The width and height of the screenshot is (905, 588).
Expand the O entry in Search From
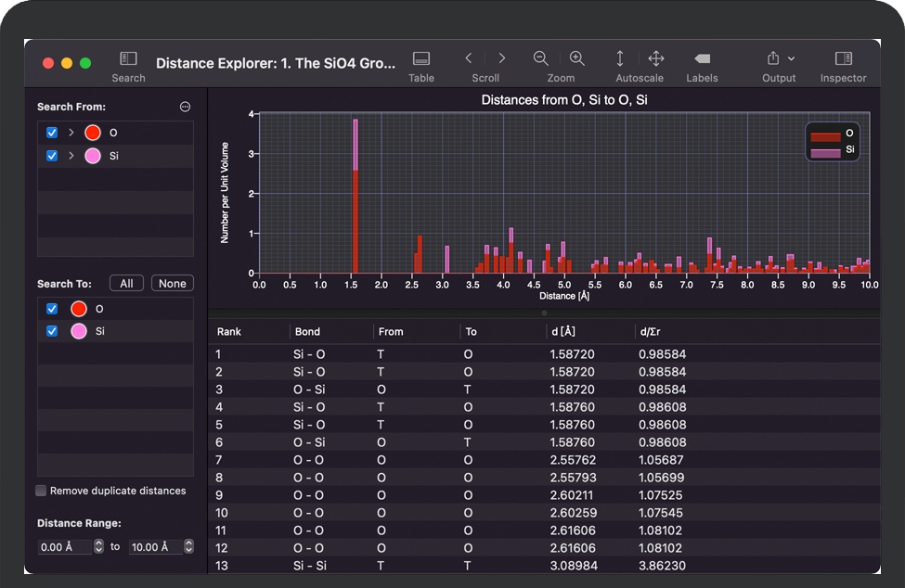[x=71, y=133]
